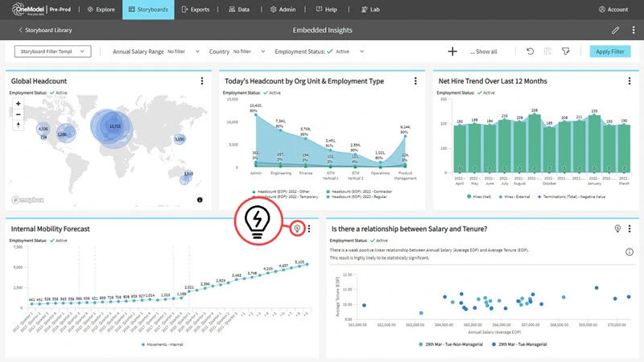Image resolution: width=644 pixels, height=362 pixels.
Task: Toggle Headcount 2022 - Other legend item
Action: point(280,191)
